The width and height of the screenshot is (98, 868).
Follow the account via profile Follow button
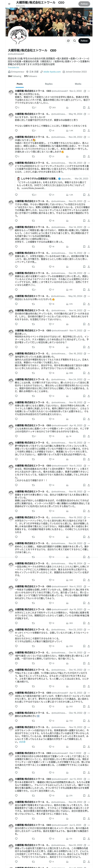[x=84, y=41]
